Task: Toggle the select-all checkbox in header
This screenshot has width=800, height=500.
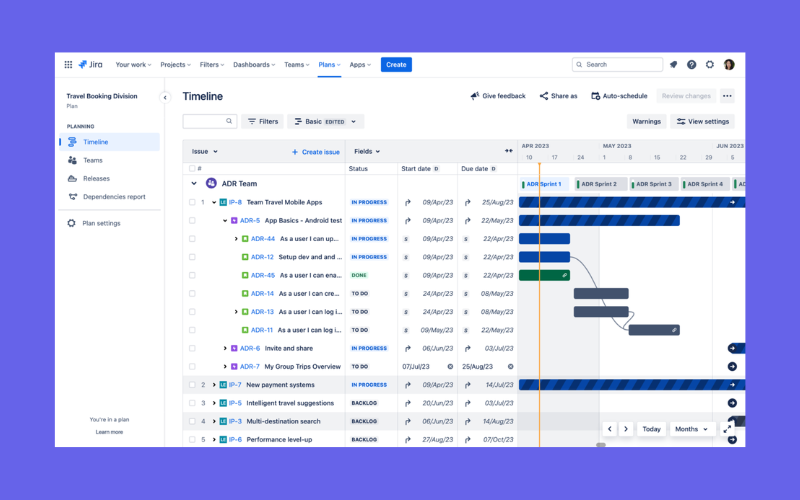Action: (191, 169)
